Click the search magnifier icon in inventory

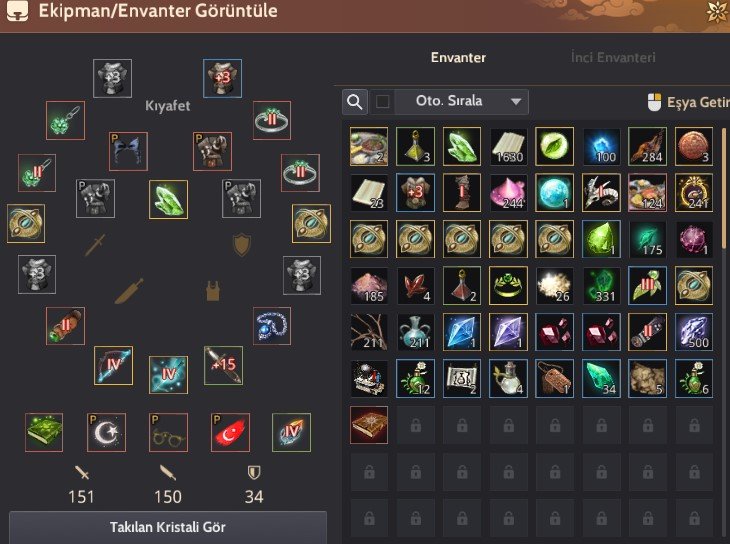tap(355, 102)
